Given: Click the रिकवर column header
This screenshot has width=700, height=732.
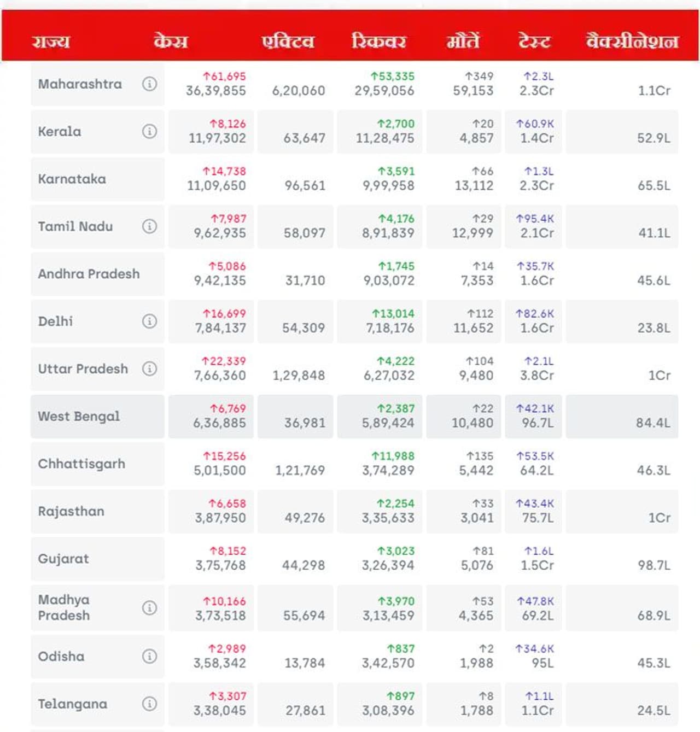Looking at the screenshot, I should click(x=378, y=42).
